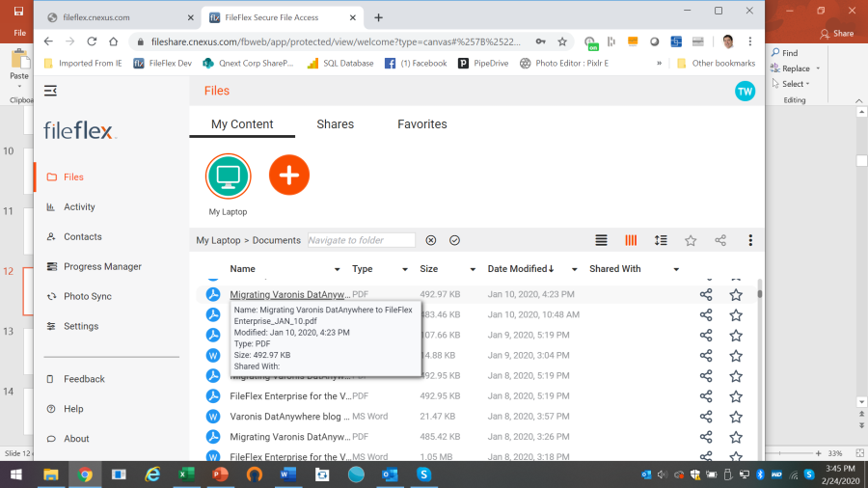Open Excel from the Windows taskbar
This screenshot has width=868, height=488.
pos(186,474)
